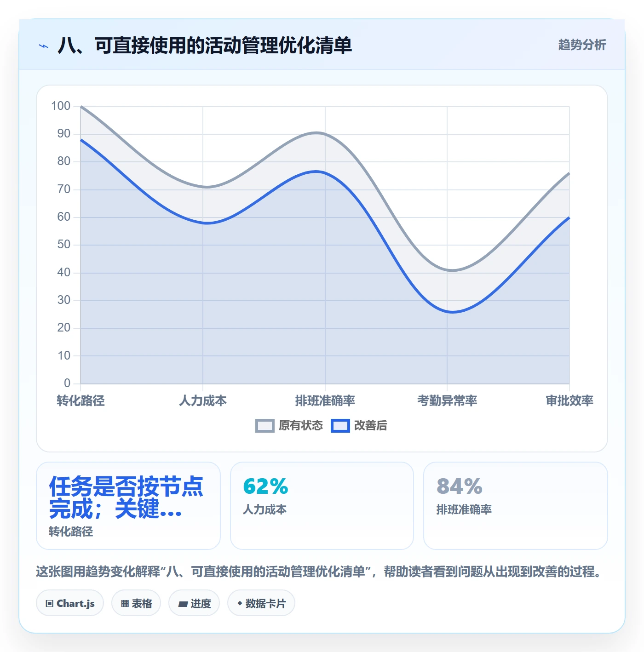Click the 趋势分析 label in the header

582,45
